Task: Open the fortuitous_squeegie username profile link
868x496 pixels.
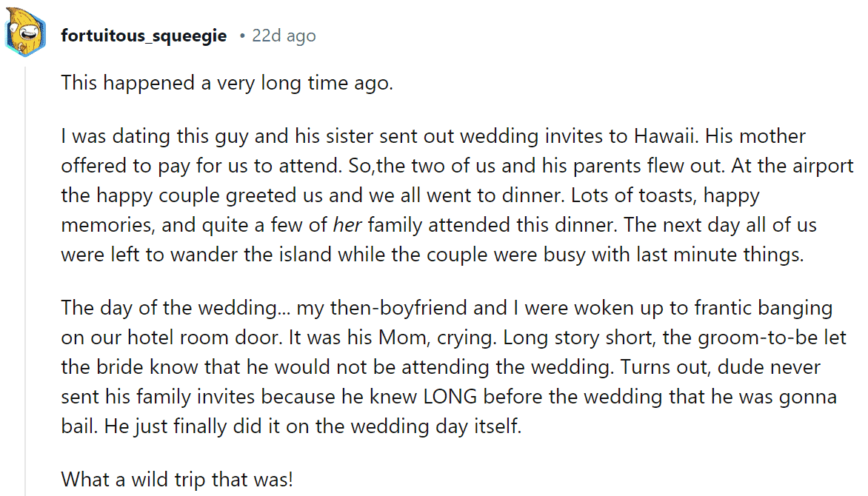Action: click(144, 36)
